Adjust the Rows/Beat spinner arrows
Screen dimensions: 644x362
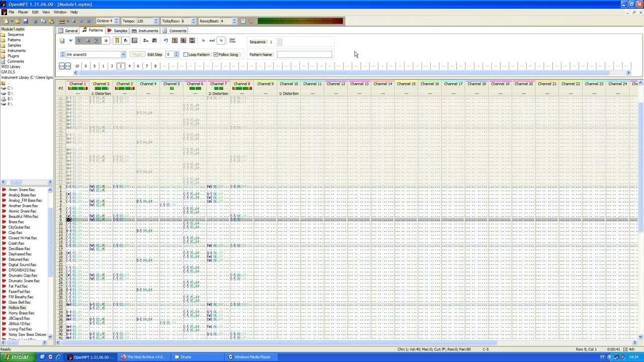click(234, 21)
